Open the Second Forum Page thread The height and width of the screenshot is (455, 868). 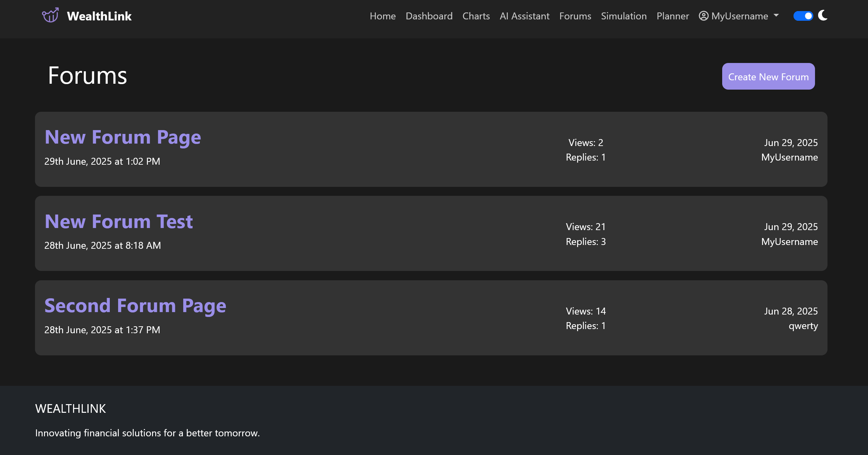(135, 306)
